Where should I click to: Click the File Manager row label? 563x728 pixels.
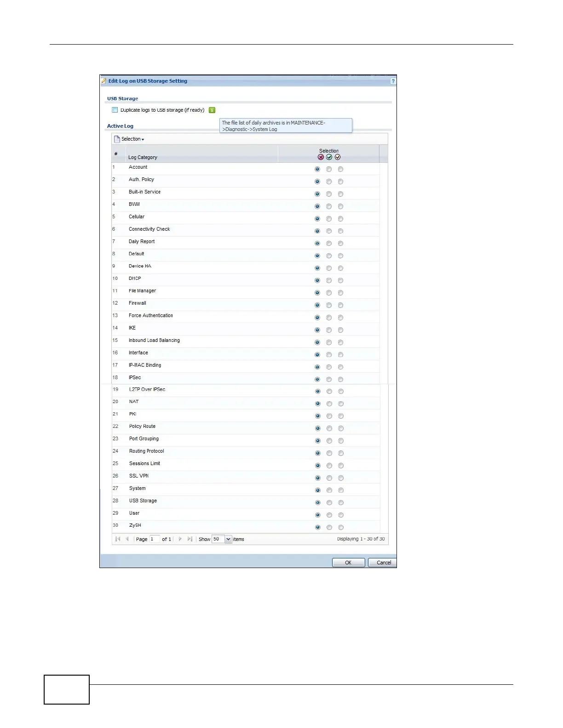point(142,291)
